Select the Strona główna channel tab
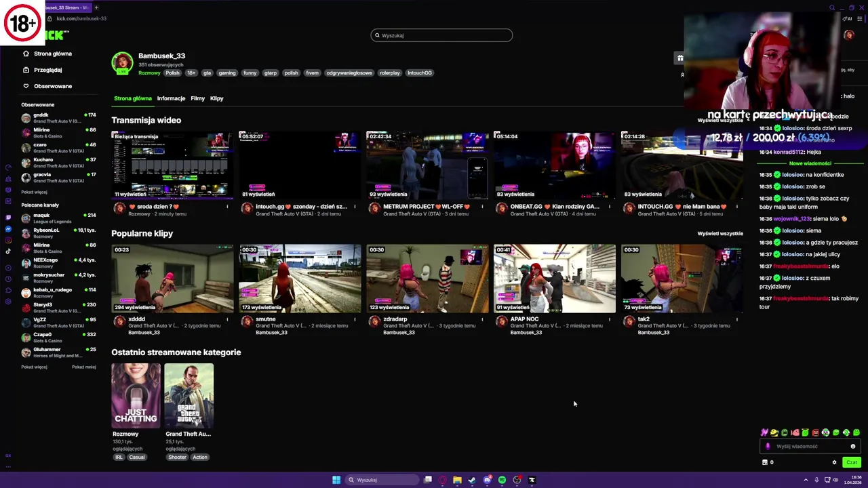Viewport: 868px width, 488px height. point(133,98)
